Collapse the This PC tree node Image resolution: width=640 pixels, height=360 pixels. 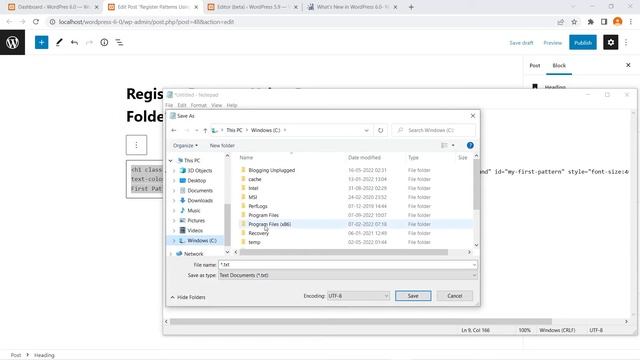point(171,160)
